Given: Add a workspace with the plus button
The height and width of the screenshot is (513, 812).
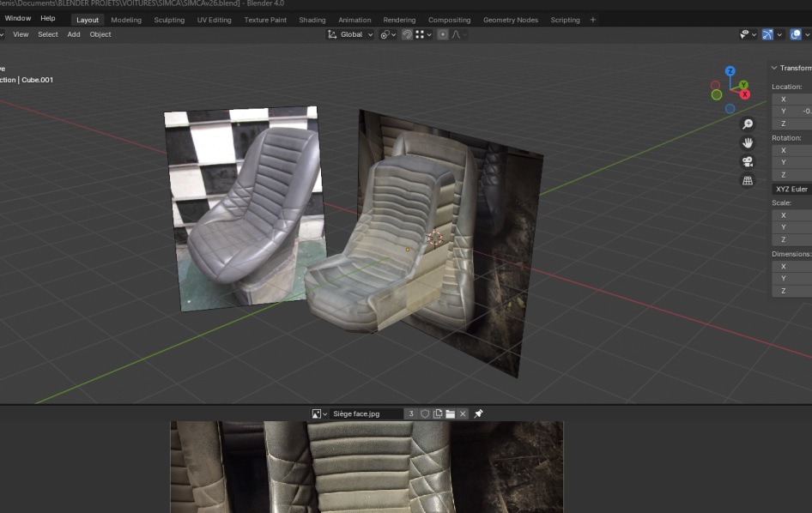Looking at the screenshot, I should pos(592,20).
